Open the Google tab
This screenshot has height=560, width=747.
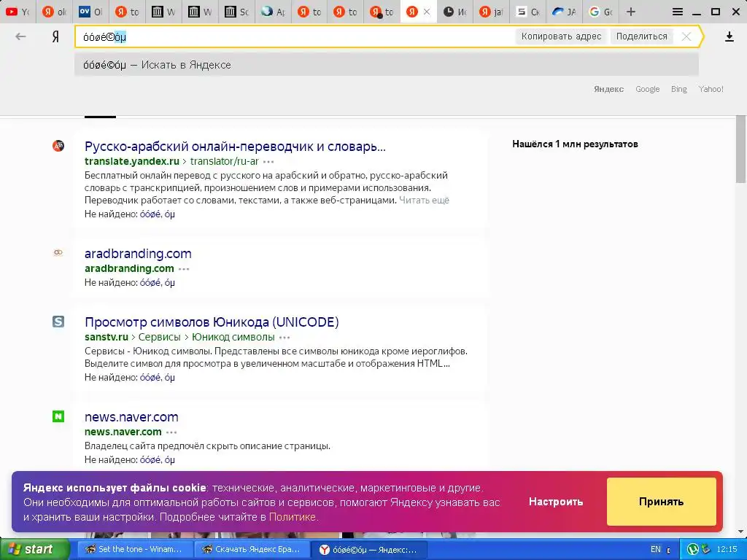pyautogui.click(x=601, y=12)
